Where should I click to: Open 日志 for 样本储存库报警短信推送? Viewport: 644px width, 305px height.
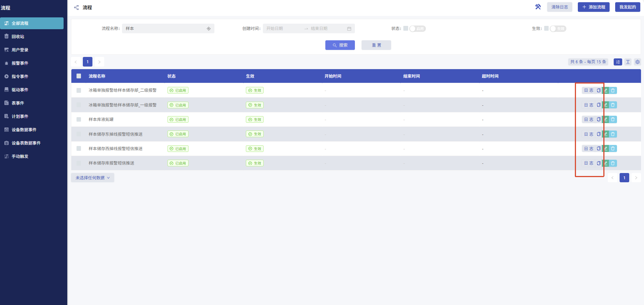pyautogui.click(x=589, y=163)
